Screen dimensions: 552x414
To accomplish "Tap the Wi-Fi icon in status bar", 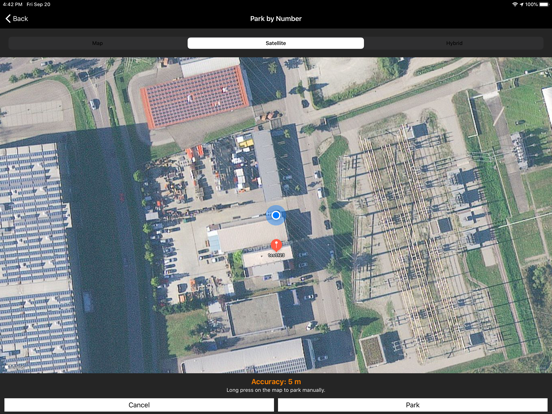I will pos(515,4).
